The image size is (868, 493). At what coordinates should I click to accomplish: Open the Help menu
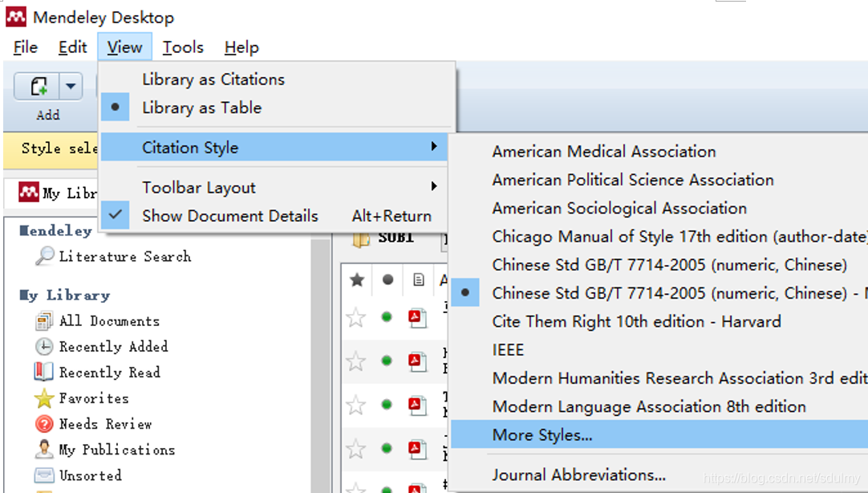click(241, 47)
